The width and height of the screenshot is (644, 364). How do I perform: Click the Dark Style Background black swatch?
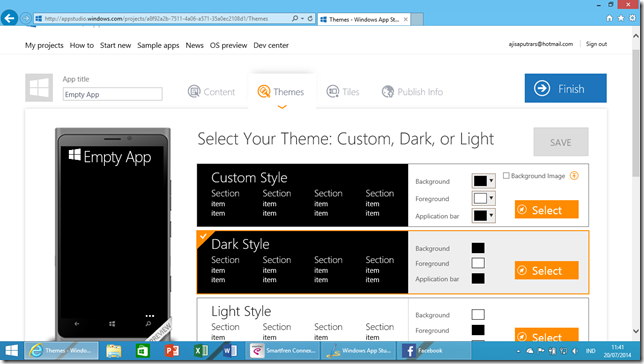pyautogui.click(x=478, y=248)
